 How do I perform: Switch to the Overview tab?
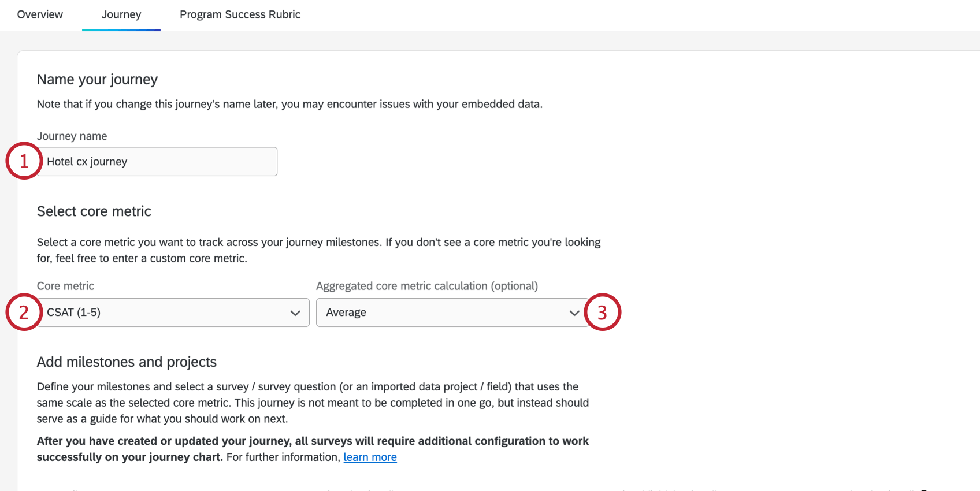[40, 14]
